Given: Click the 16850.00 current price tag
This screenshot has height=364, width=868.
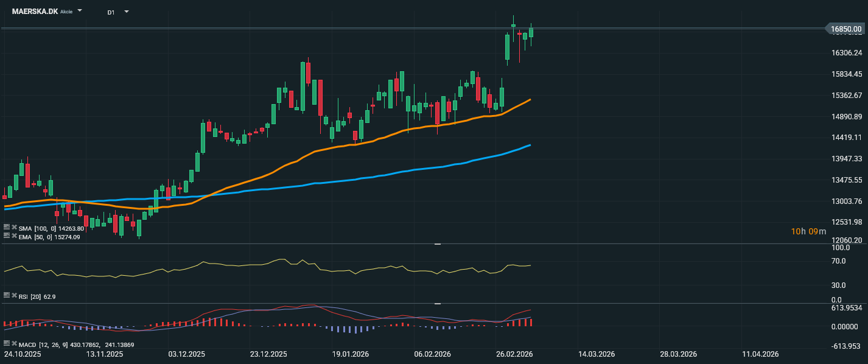Looking at the screenshot, I should pyautogui.click(x=845, y=29).
